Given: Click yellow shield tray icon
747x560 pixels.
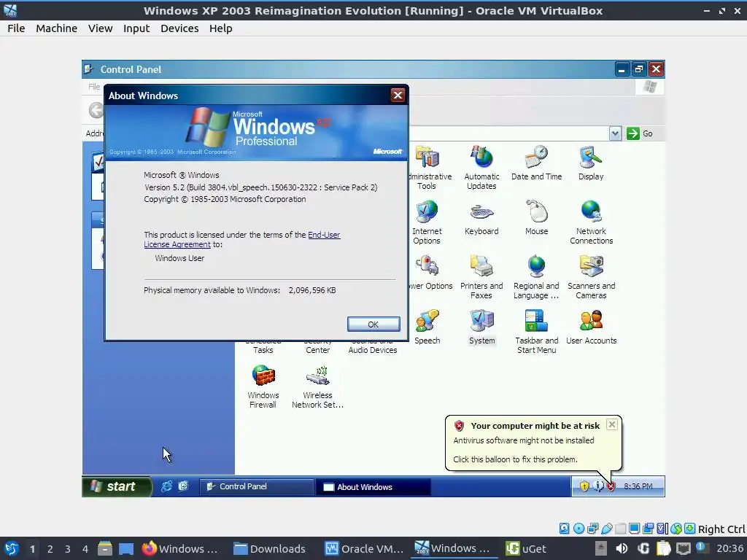Looking at the screenshot, I should pos(584,486).
